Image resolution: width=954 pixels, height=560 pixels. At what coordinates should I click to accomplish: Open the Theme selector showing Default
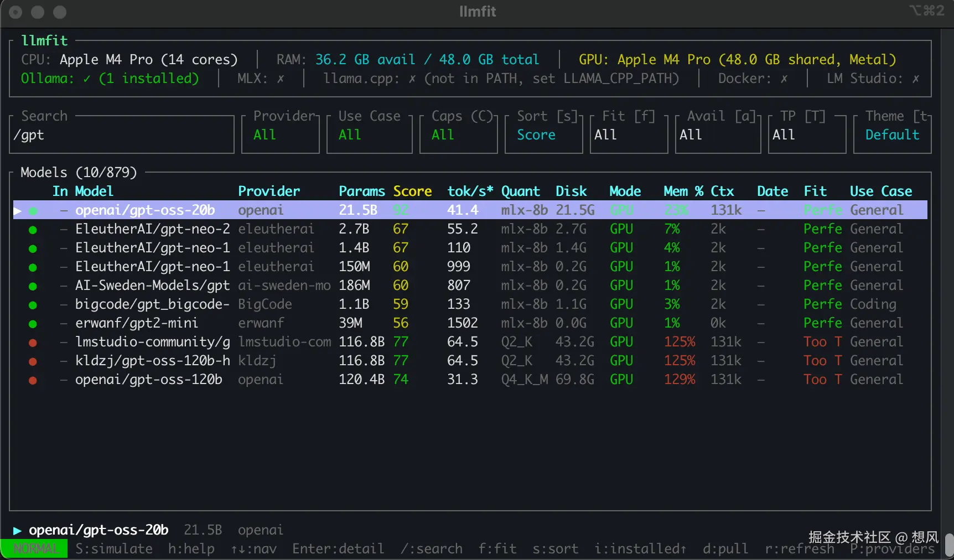click(893, 134)
